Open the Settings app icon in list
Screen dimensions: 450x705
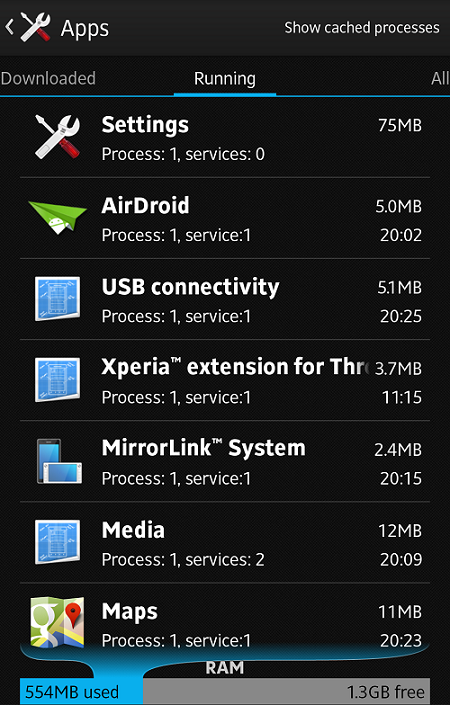point(58,137)
